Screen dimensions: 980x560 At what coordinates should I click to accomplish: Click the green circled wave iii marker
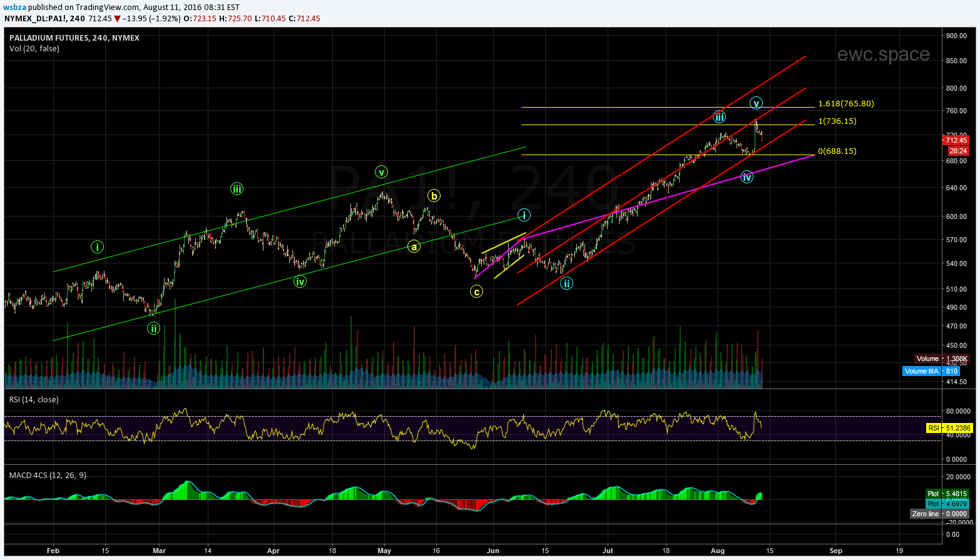click(237, 189)
